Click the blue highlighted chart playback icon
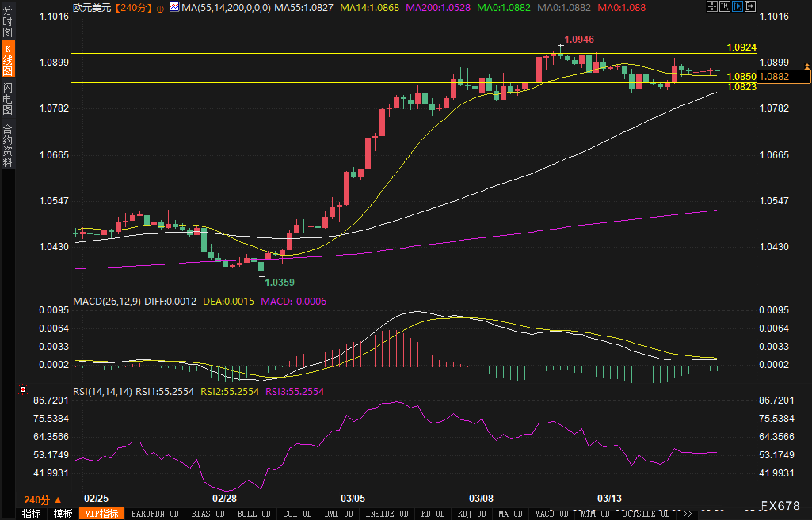 click(x=738, y=7)
